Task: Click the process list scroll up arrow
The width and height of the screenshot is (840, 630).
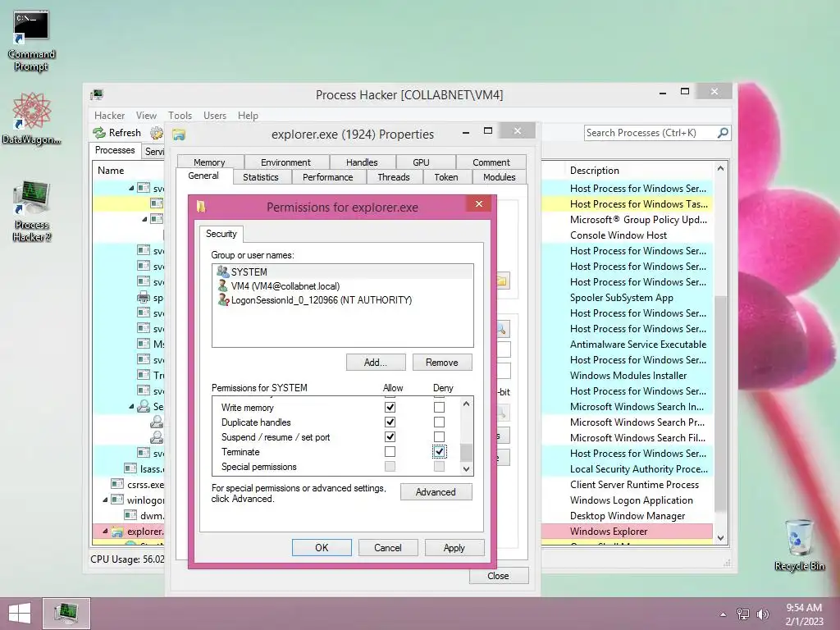Action: point(720,169)
